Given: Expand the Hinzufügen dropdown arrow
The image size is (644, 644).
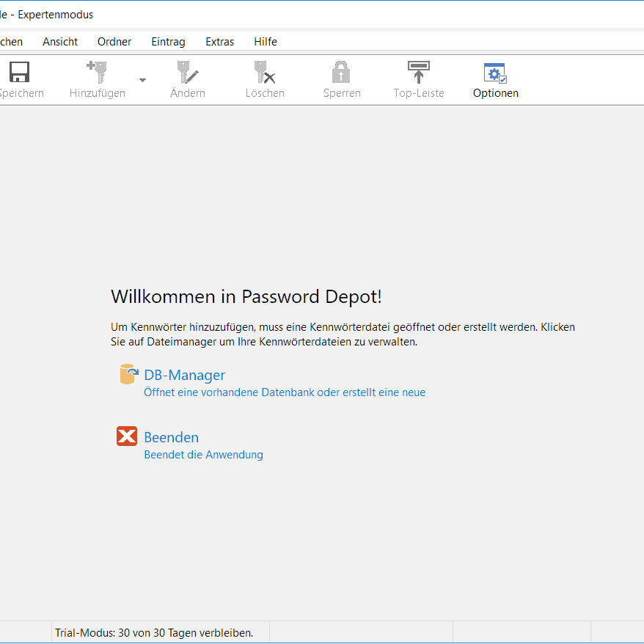Looking at the screenshot, I should (142, 80).
